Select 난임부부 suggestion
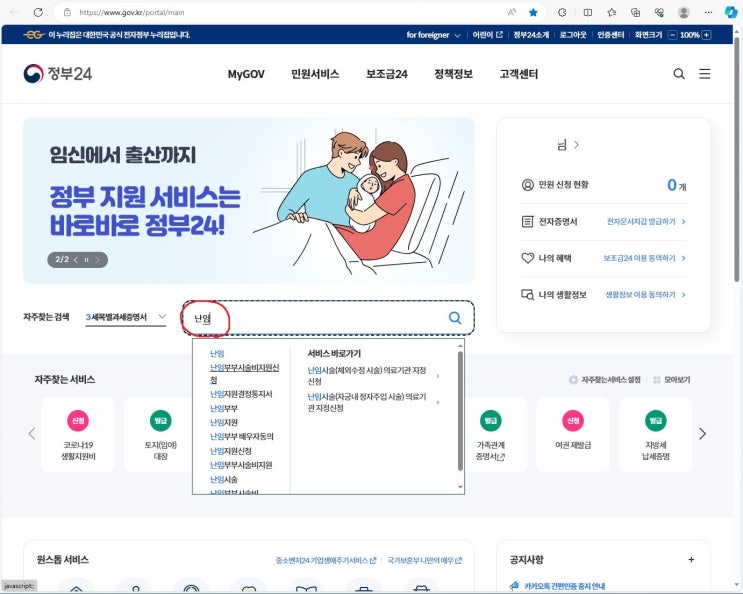This screenshot has width=743, height=594. tap(224, 408)
